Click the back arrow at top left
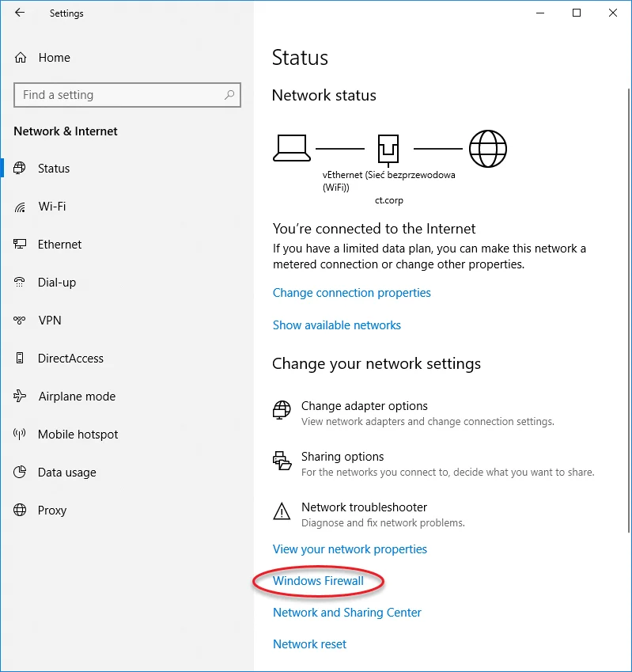This screenshot has height=672, width=632. [18, 13]
